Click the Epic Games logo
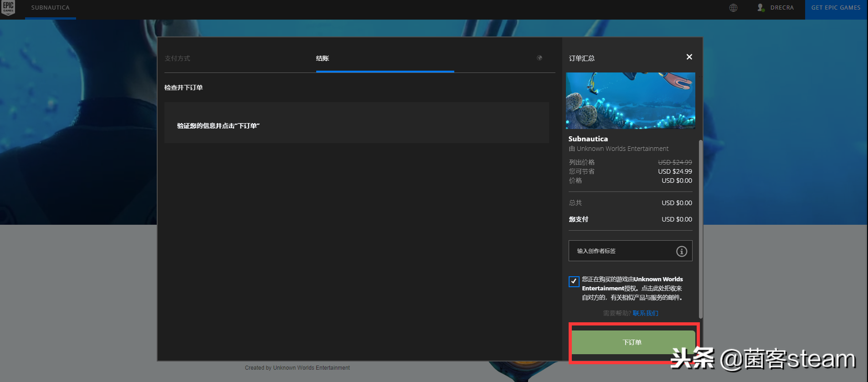This screenshot has width=868, height=382. [x=8, y=8]
